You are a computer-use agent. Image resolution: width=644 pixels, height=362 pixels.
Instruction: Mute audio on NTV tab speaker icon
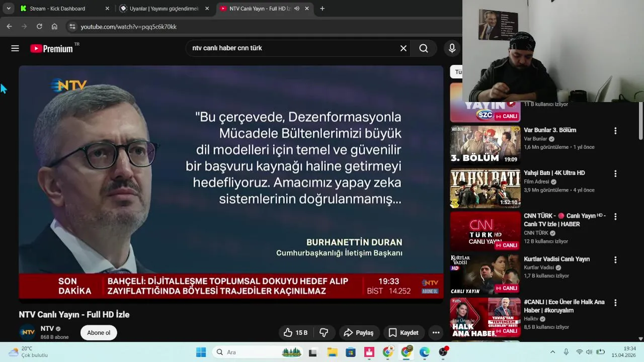click(296, 9)
